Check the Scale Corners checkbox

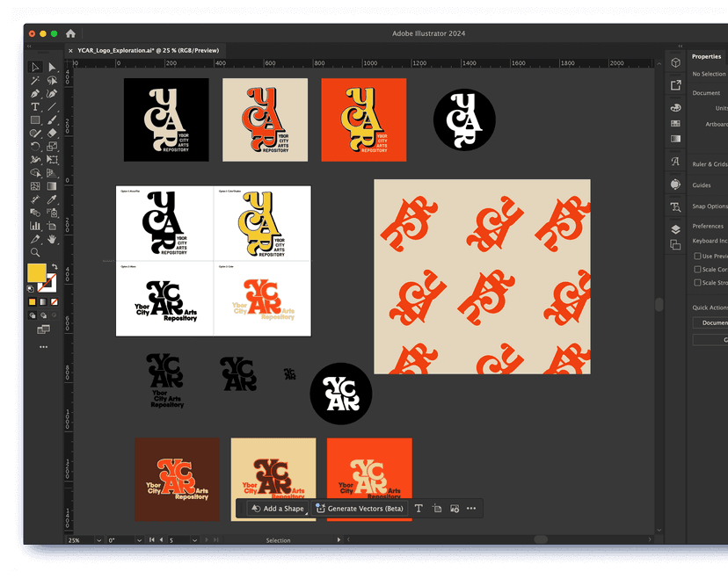pyautogui.click(x=697, y=269)
